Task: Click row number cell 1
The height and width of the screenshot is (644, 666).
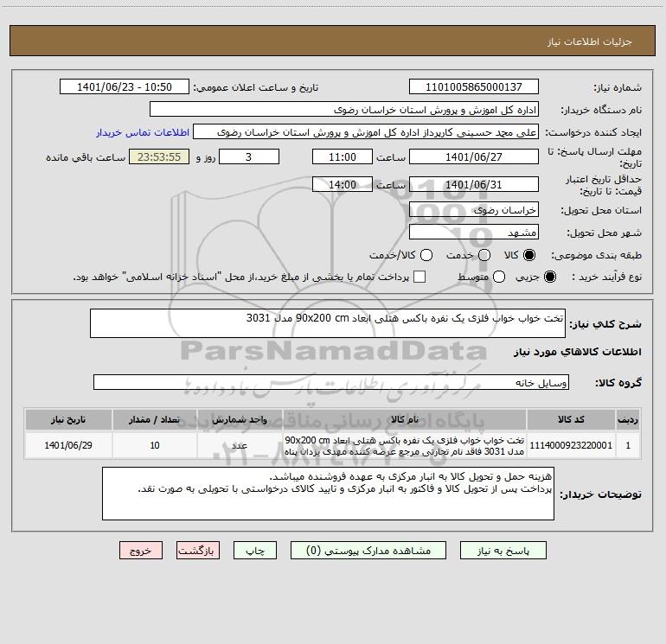Action: [x=628, y=445]
